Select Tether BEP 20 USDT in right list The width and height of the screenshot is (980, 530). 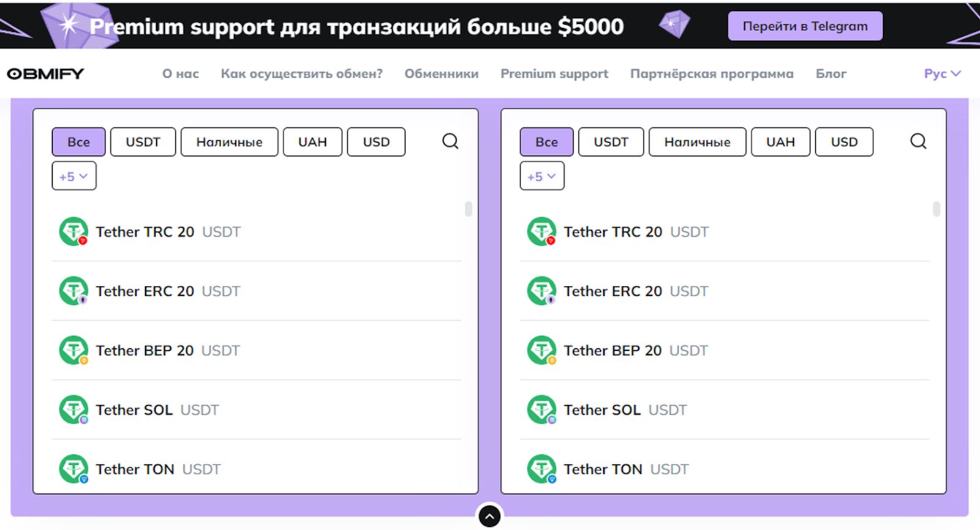pyautogui.click(x=725, y=351)
